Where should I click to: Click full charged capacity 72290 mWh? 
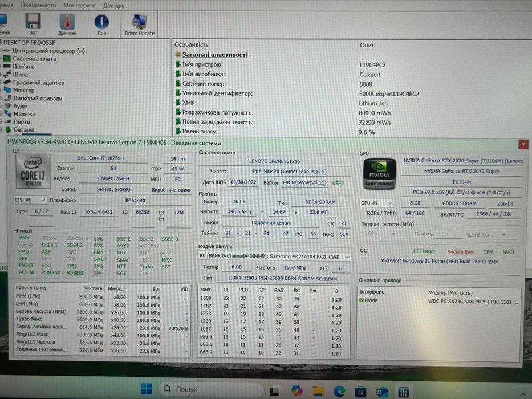374,123
